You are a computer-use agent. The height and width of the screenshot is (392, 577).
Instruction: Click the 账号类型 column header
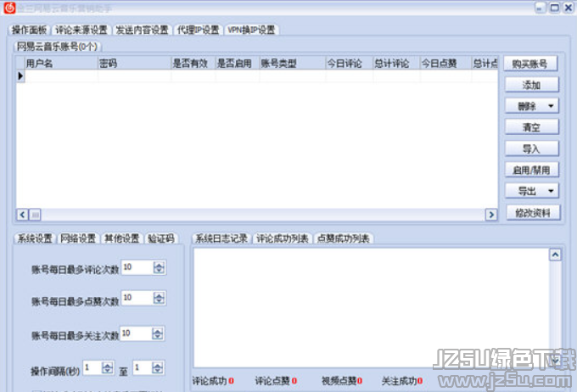point(293,64)
